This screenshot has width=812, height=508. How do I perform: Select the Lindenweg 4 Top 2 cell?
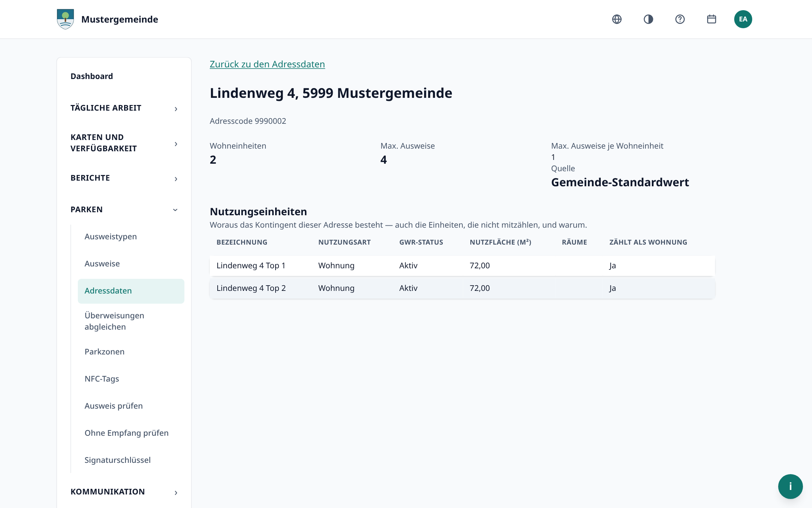(x=251, y=288)
